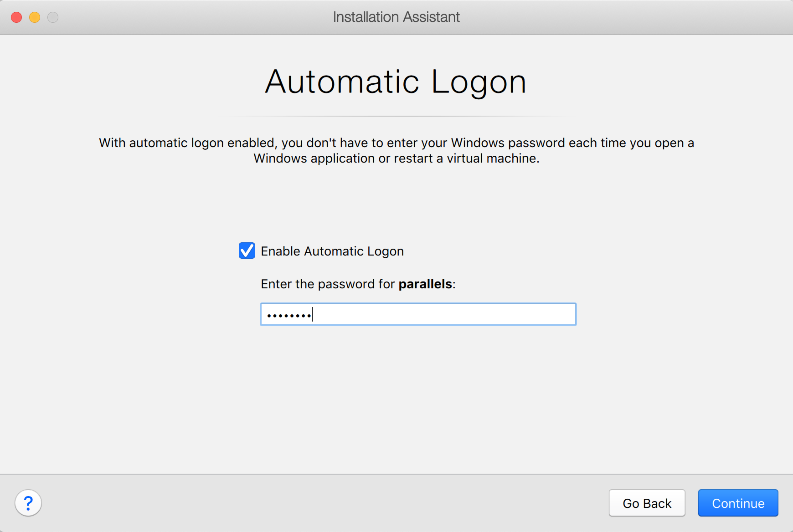The width and height of the screenshot is (793, 532).
Task: Click the grayed-out zoom window button
Action: [53, 17]
